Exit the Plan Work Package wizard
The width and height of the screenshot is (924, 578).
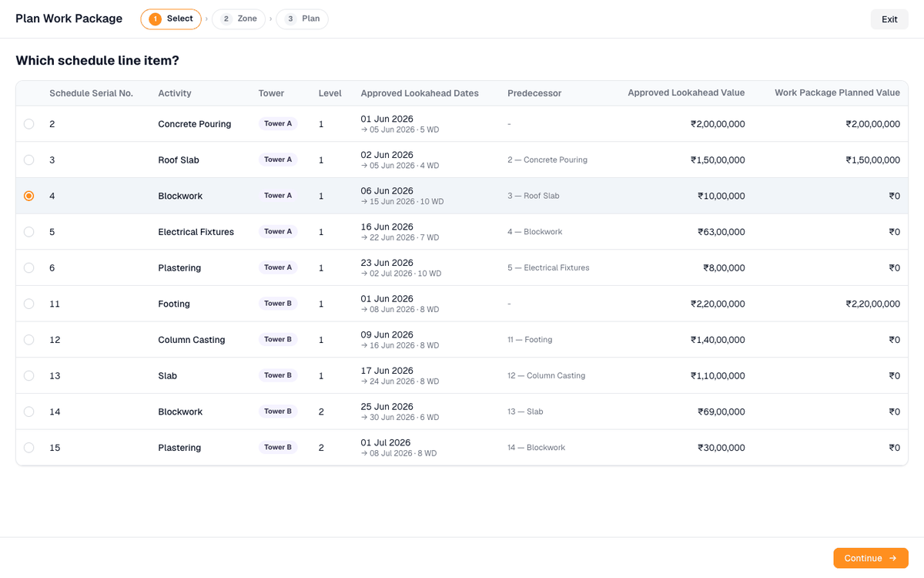[x=889, y=19]
